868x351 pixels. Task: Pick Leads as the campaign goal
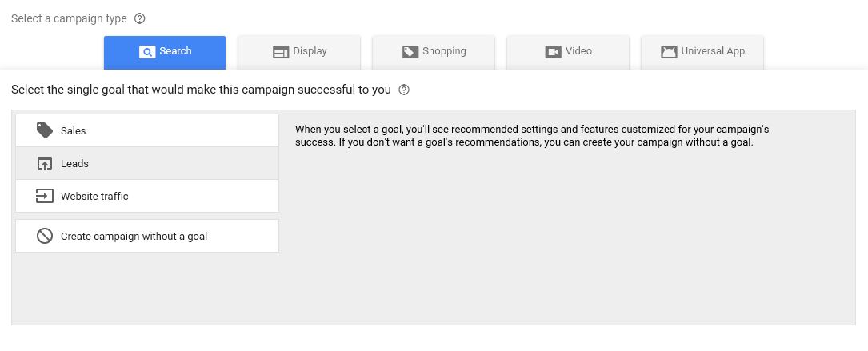coord(147,163)
